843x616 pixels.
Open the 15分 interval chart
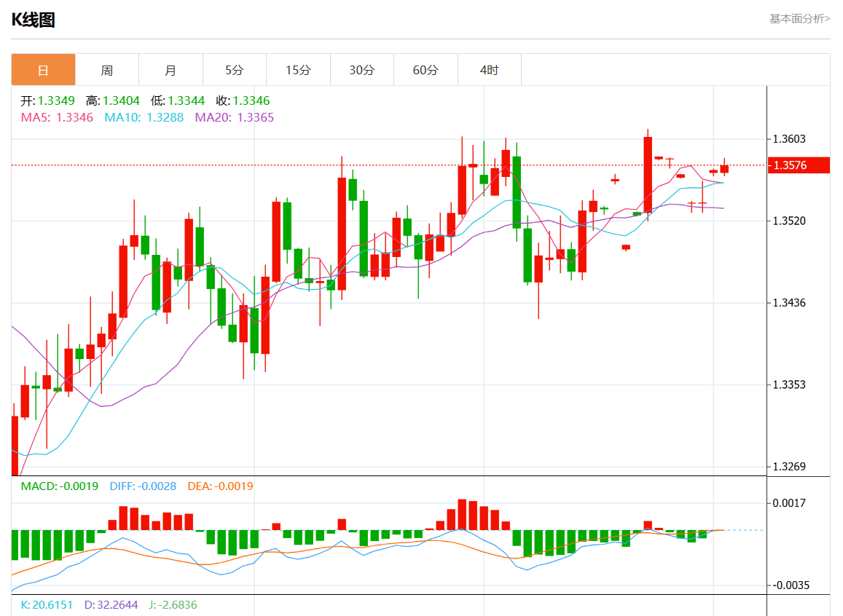tap(298, 70)
